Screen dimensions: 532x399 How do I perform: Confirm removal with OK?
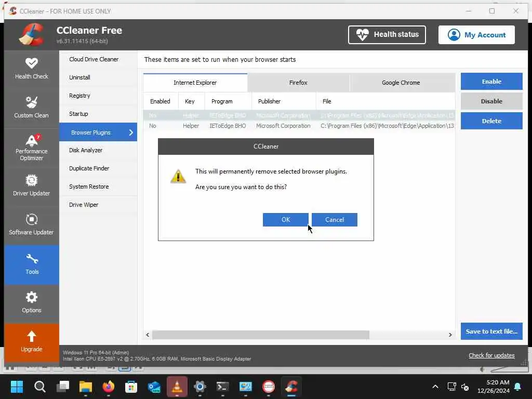pos(285,220)
